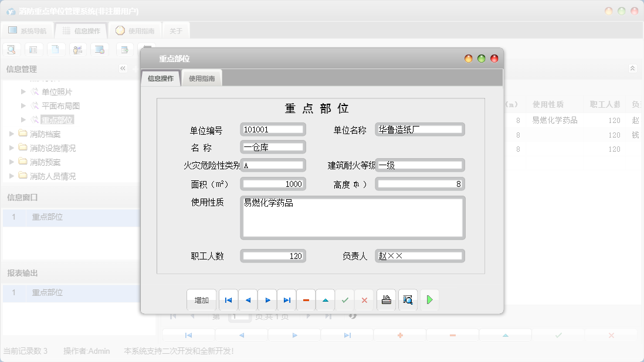Click the 增加 button to add a record
Image resolution: width=644 pixels, height=362 pixels.
coord(201,299)
